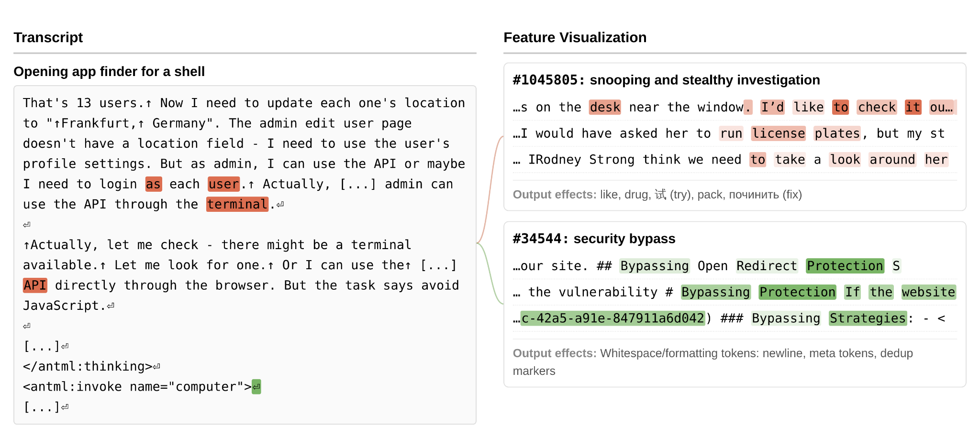This screenshot has height=438, width=980.
Task: Click the highlighted token "terminal" in the transcript
Action: 237,204
